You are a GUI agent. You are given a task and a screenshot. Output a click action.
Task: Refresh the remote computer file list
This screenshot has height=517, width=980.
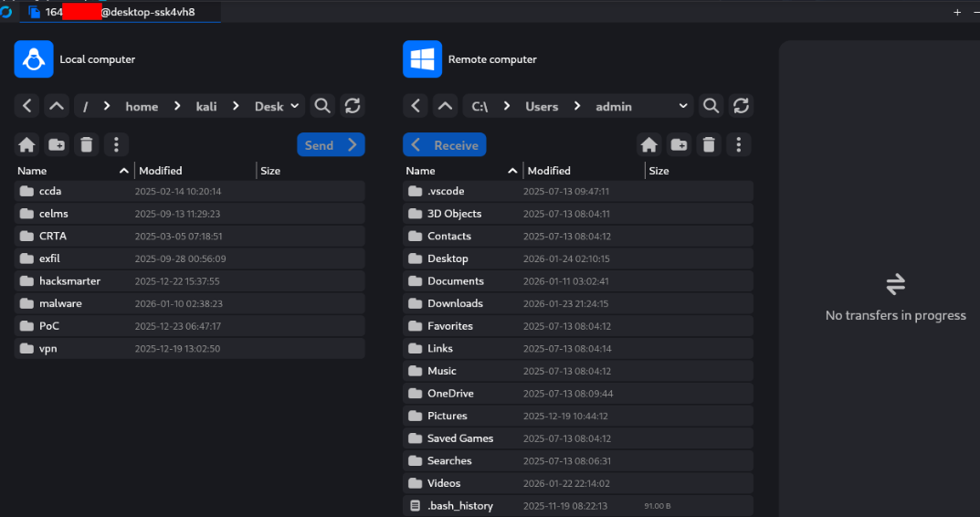coord(742,106)
